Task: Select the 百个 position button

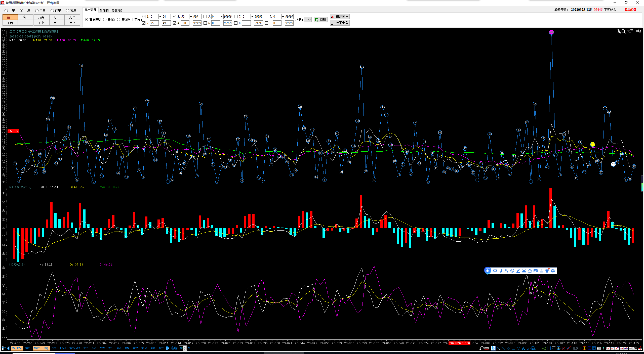Action: click(72, 23)
